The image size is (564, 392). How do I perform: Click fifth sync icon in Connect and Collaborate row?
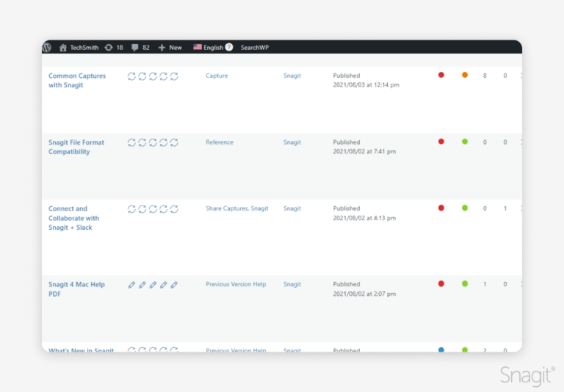(x=174, y=209)
